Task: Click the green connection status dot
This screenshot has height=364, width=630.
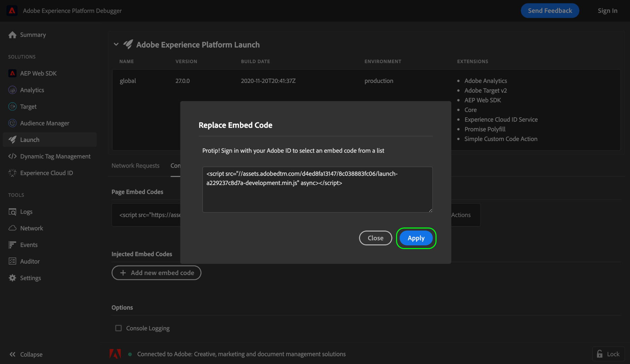Action: [x=130, y=354]
